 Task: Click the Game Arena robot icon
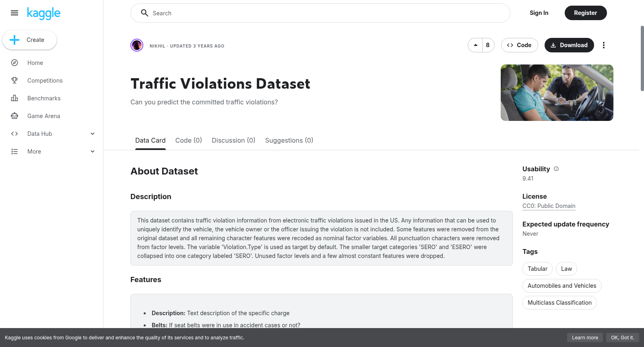(x=14, y=116)
